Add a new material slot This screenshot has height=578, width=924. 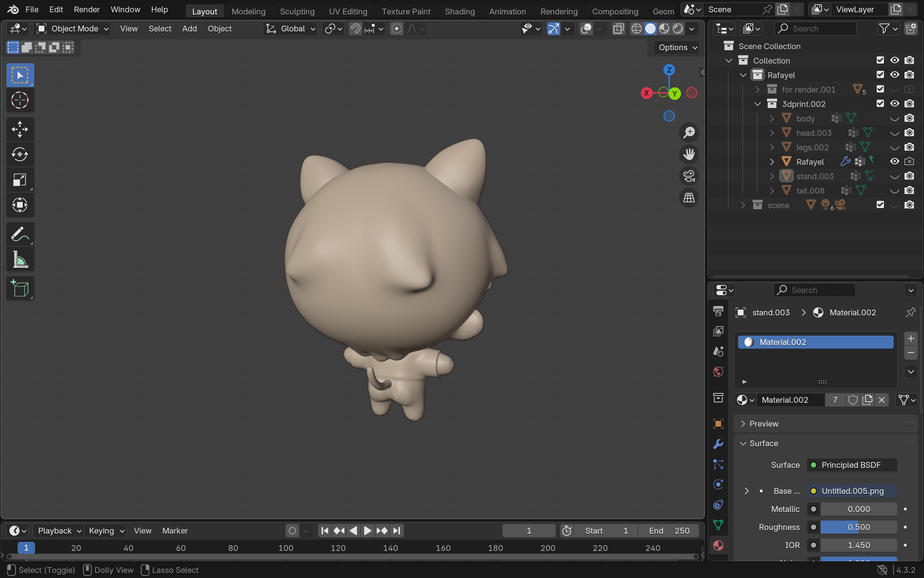click(x=911, y=338)
